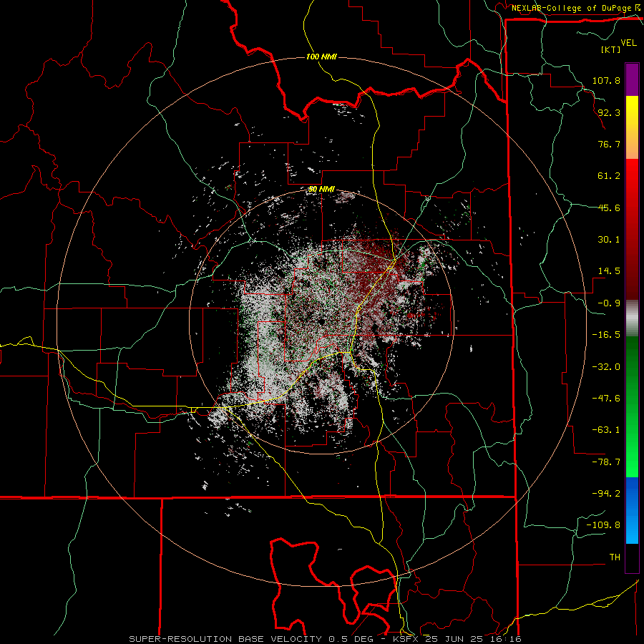Viewport: 644px width, 644px height.
Task: Click the 92.3 legend value
Action: coord(609,112)
